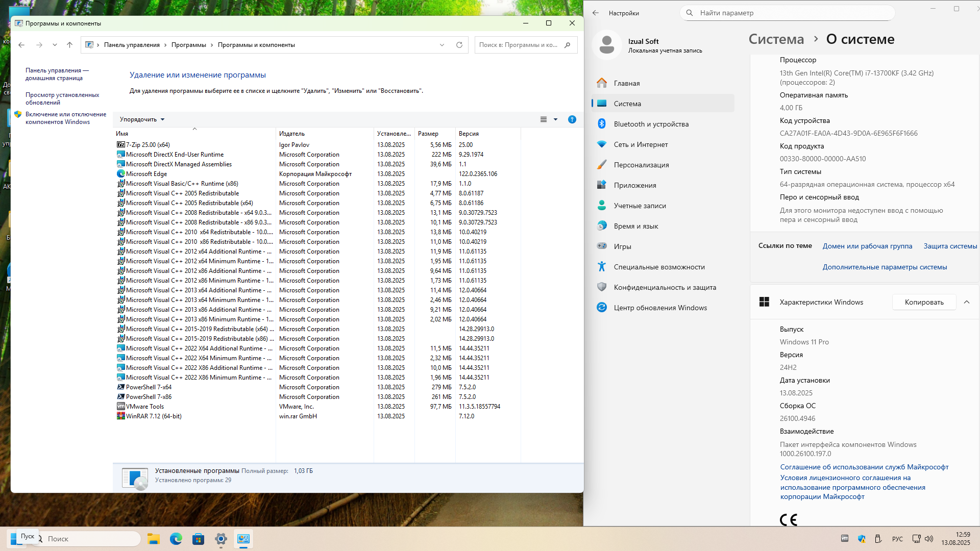
Task: Open Соглашение об использовании служб Майкрософт
Action: 864,467
